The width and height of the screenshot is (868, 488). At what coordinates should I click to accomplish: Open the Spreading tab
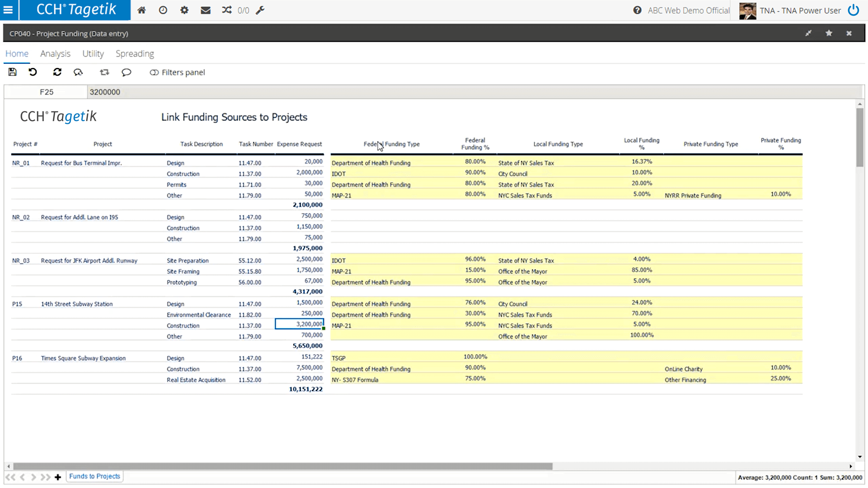(x=135, y=54)
